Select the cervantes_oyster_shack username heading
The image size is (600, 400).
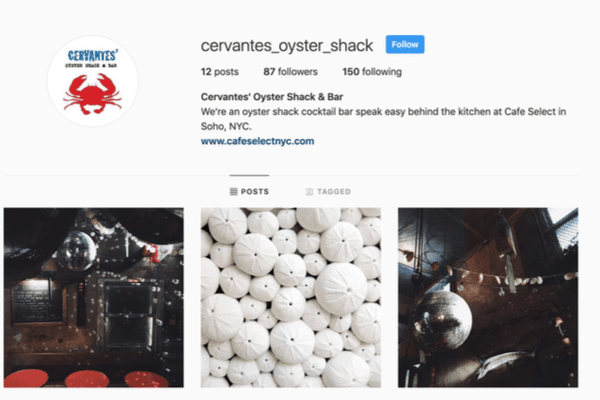click(287, 46)
